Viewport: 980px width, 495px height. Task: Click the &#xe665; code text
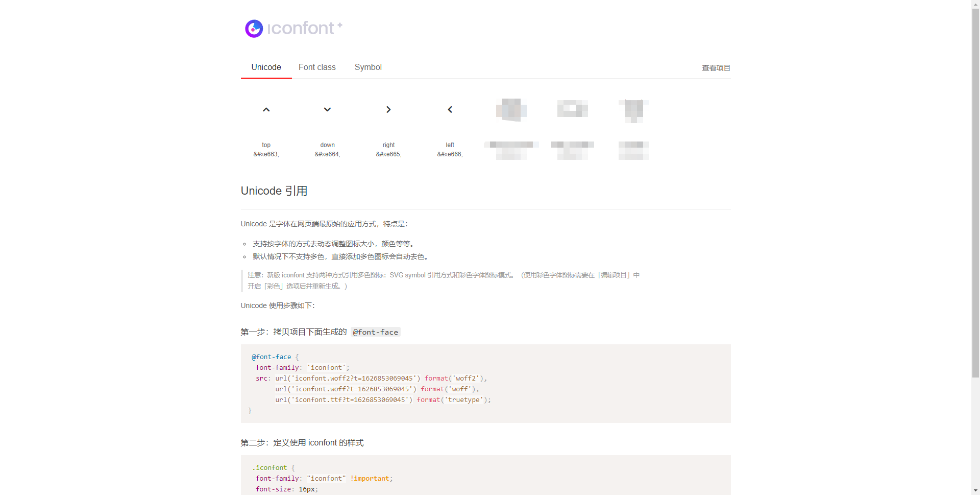388,154
